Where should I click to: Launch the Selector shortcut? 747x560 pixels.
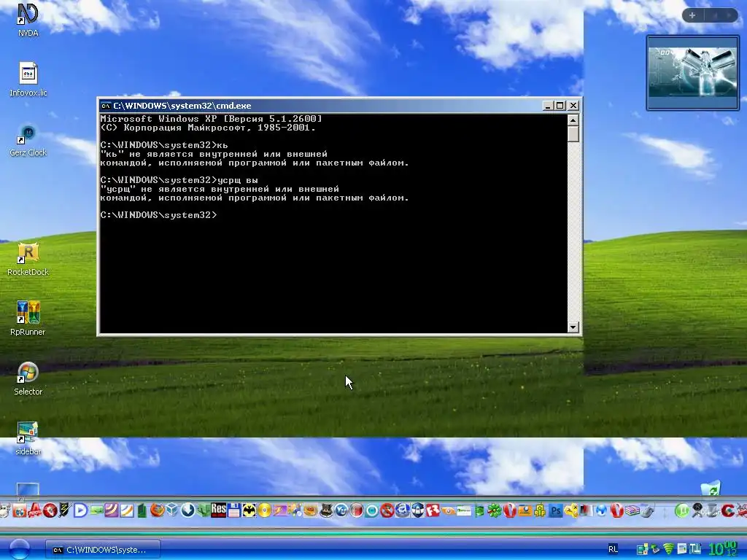pos(28,379)
